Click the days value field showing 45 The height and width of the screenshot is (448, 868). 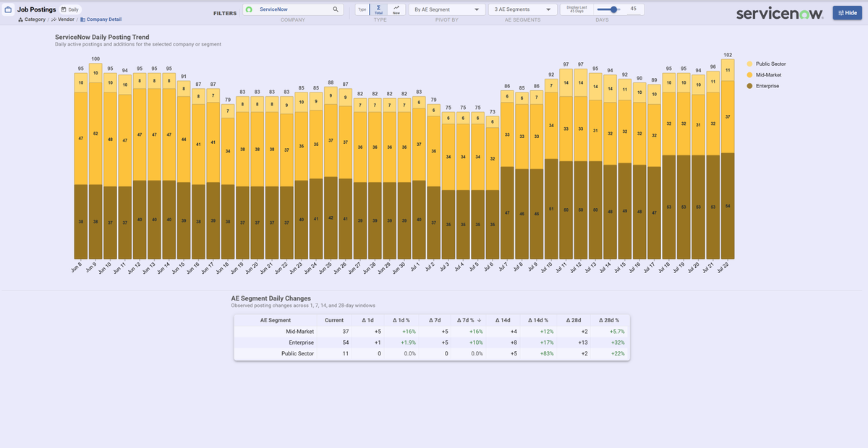coord(634,9)
